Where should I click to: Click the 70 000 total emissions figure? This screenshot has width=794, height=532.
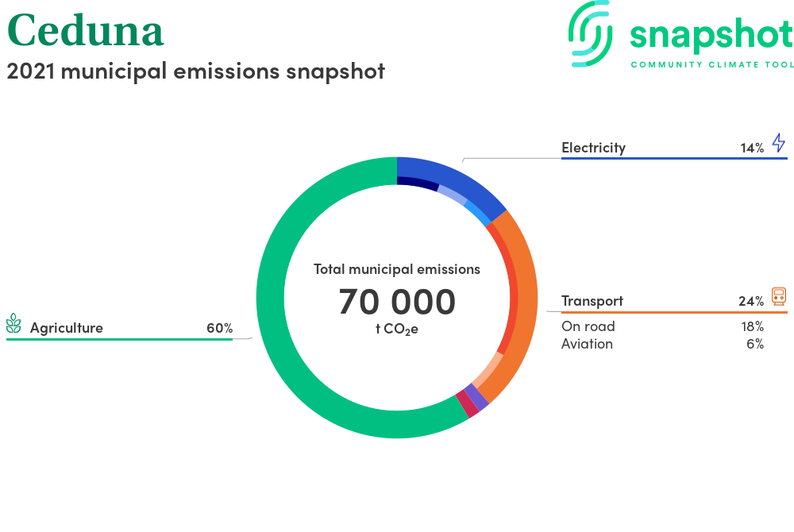point(397,302)
